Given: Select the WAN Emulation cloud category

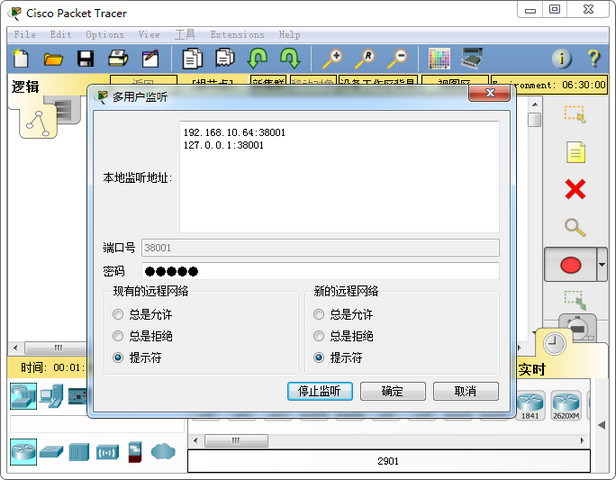Looking at the screenshot, I should tap(163, 452).
